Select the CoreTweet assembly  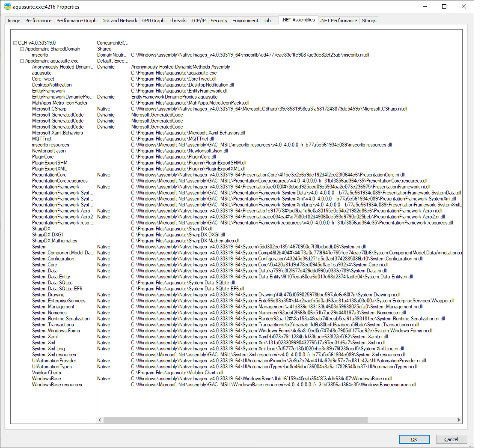(43, 79)
